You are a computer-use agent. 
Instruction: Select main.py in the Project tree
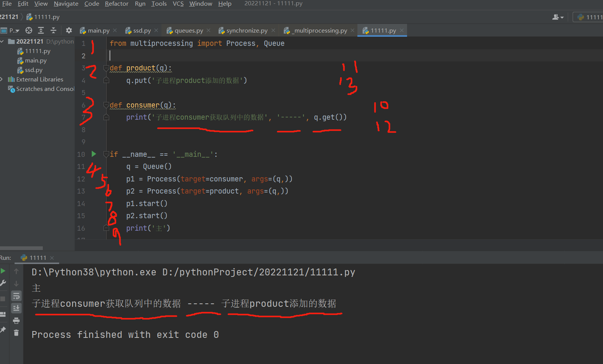pos(36,61)
